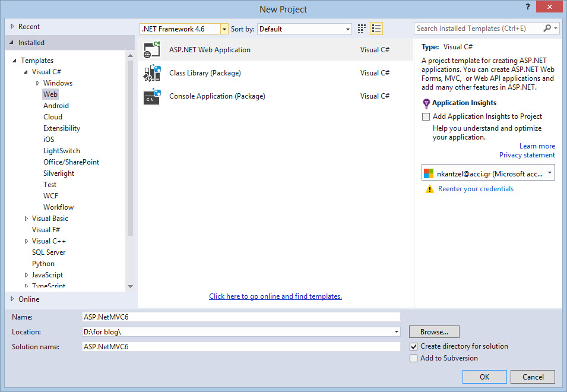Click the Solution name input field
Screen dimensions: 567x392
[x=241, y=346]
